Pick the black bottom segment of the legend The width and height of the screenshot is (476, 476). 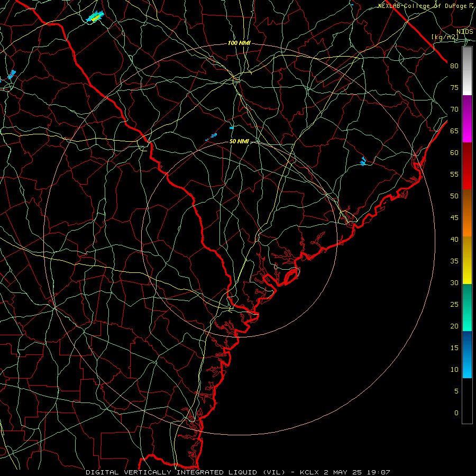[x=467, y=401]
